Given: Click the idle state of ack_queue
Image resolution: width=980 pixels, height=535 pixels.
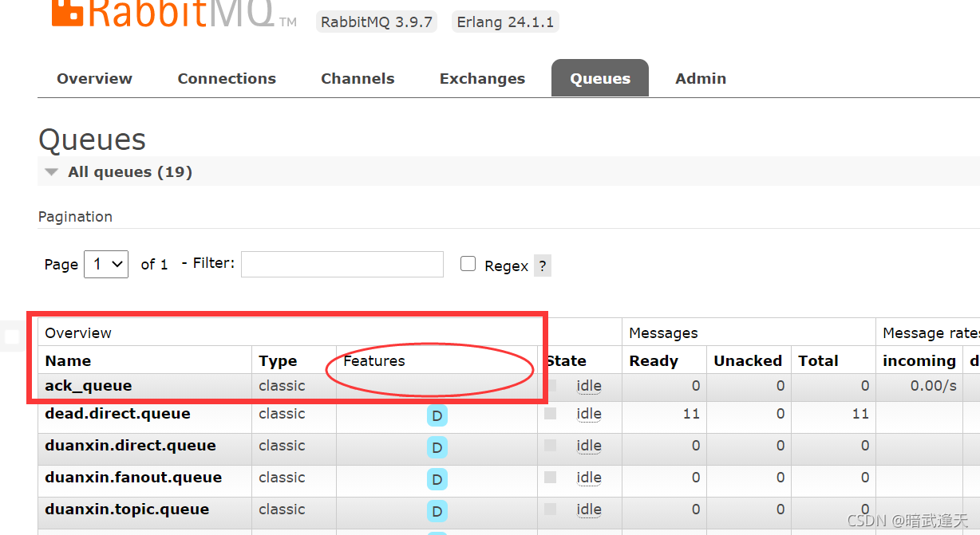Looking at the screenshot, I should (589, 386).
